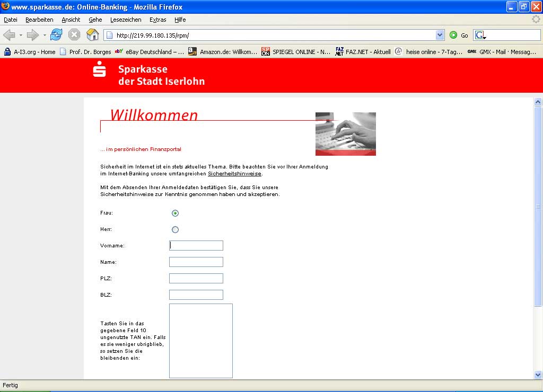Click the green Go button icon
This screenshot has width=543, height=392.
[453, 35]
